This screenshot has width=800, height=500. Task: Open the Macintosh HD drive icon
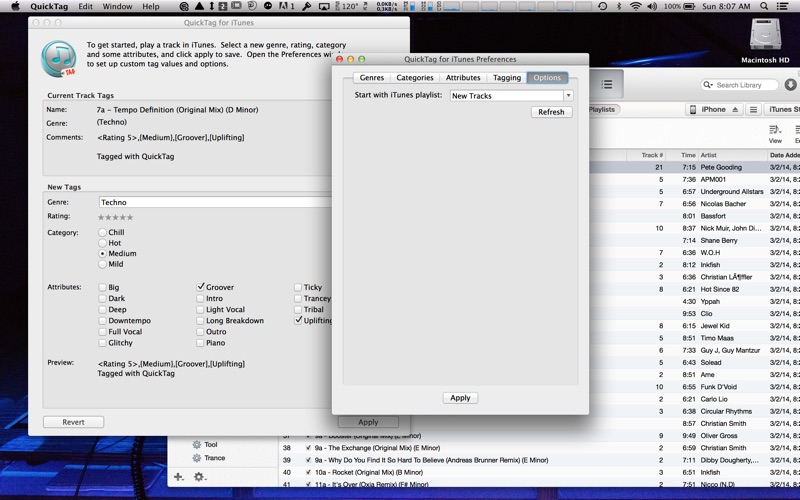click(765, 36)
